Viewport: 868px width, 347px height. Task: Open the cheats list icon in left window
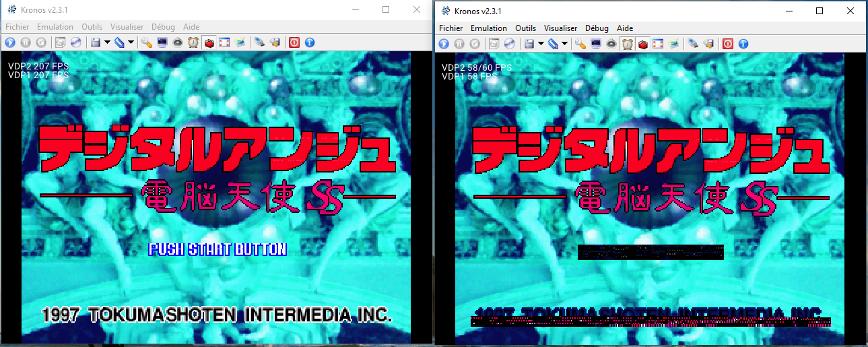tap(275, 42)
